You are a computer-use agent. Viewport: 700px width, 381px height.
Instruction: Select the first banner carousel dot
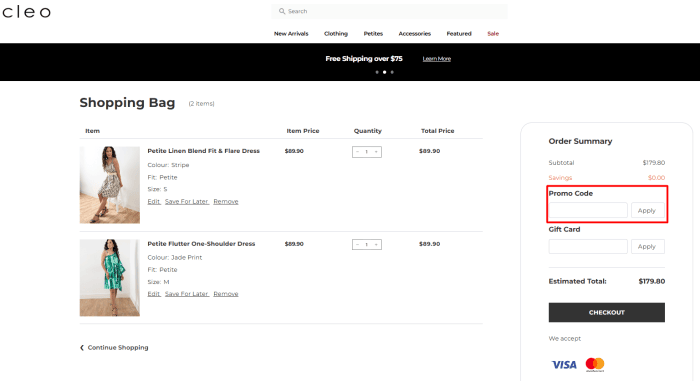[377, 72]
